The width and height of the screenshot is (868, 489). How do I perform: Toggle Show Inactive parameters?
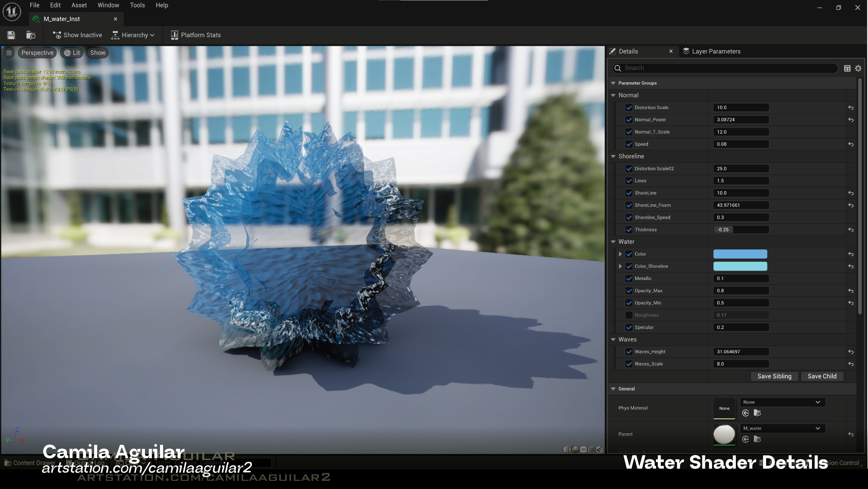coord(77,35)
